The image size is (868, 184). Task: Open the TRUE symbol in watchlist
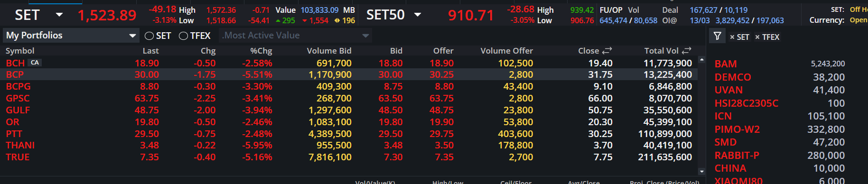(18, 157)
